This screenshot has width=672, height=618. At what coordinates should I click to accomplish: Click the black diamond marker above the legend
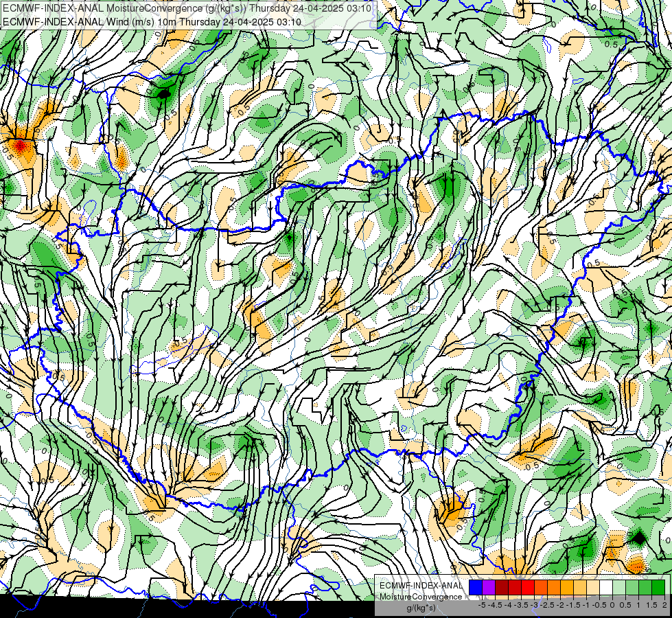tap(638, 538)
